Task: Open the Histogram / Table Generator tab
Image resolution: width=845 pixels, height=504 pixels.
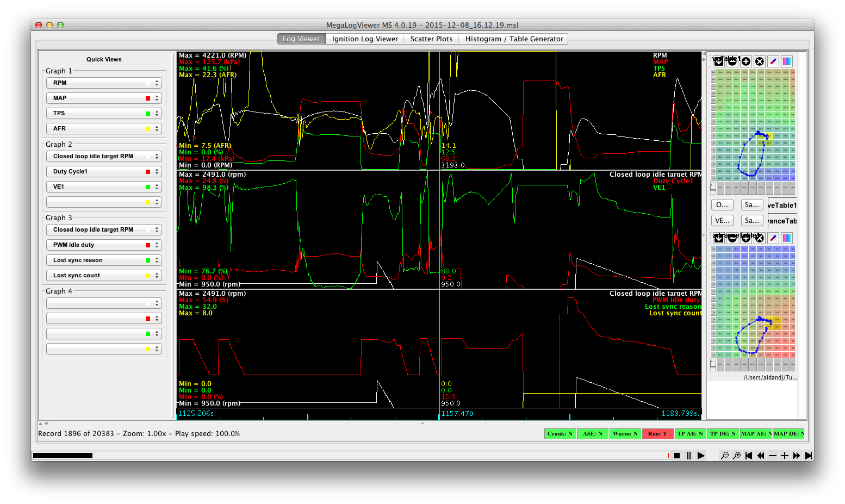Action: coord(514,39)
